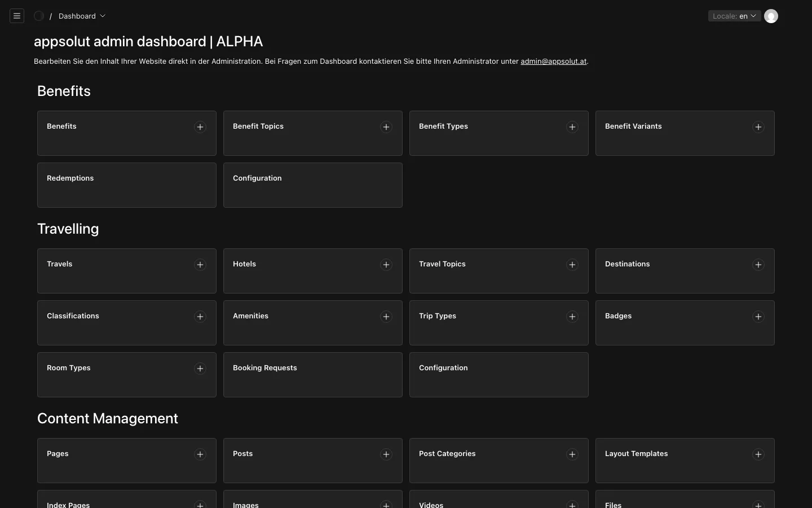Add a new Travel entry
Screen dimensions: 812x508
200,265
